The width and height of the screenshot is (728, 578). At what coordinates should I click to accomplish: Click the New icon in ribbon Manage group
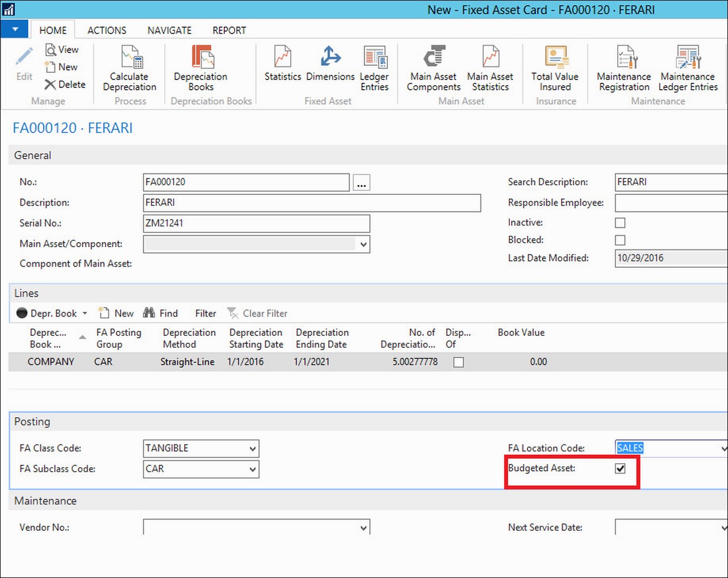[51, 67]
